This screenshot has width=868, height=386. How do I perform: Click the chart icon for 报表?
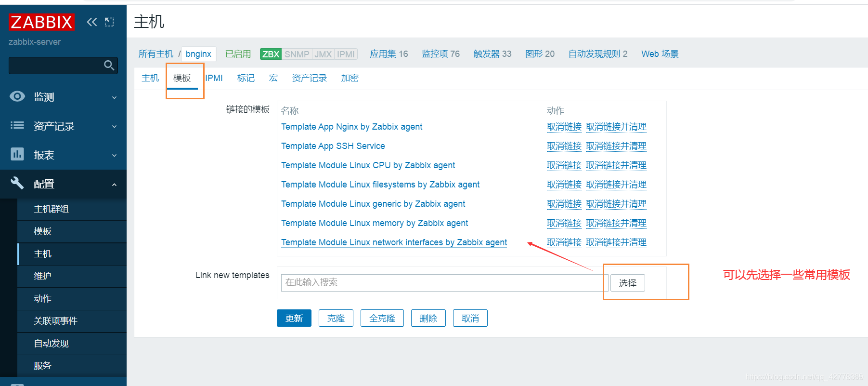[17, 154]
